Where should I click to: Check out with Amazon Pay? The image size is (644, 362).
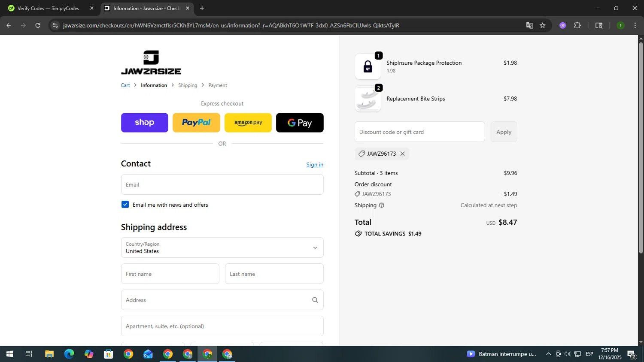click(248, 123)
